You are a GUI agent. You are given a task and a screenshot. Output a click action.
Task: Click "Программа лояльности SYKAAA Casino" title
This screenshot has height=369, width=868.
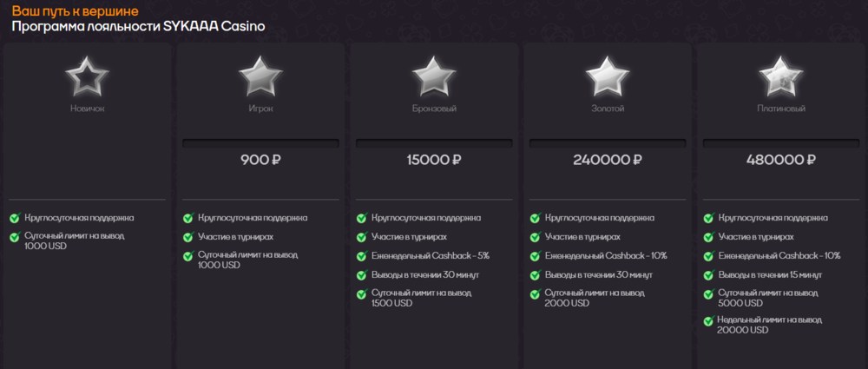(138, 26)
